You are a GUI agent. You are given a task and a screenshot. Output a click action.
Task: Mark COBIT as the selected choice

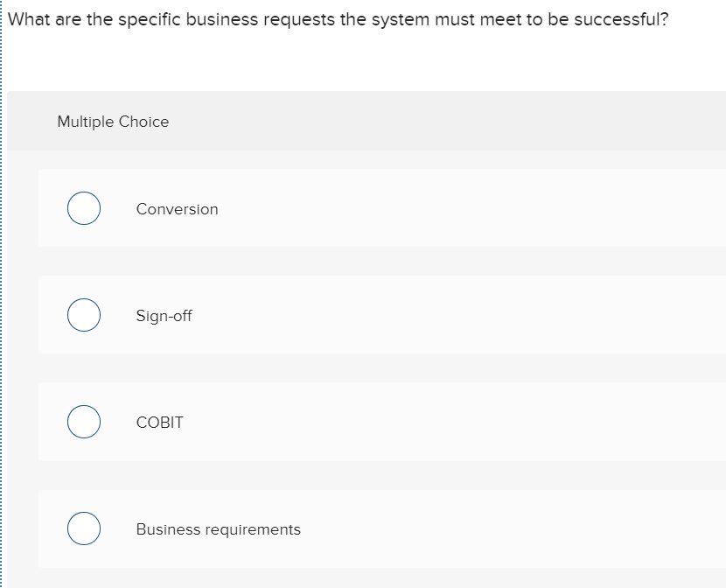(x=83, y=422)
